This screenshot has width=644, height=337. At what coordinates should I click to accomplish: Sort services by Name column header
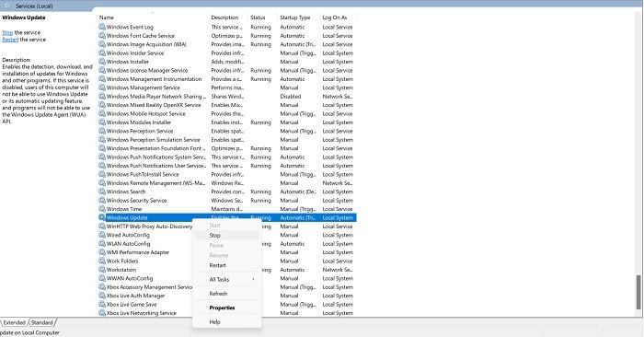pyautogui.click(x=153, y=17)
